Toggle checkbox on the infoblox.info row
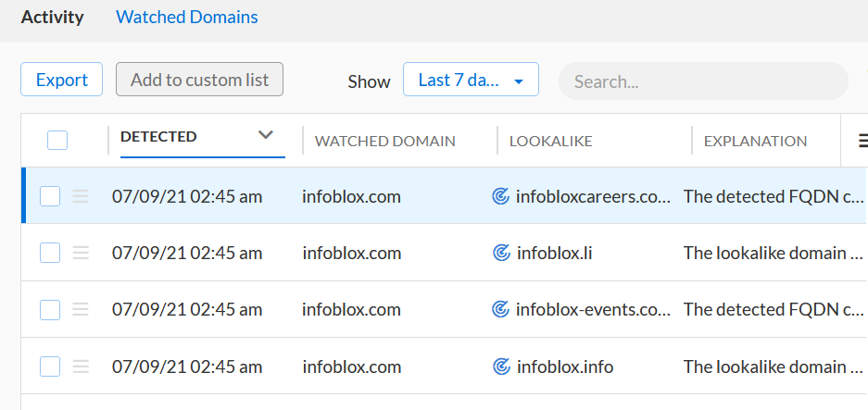Image resolution: width=868 pixels, height=410 pixels. pos(50,367)
